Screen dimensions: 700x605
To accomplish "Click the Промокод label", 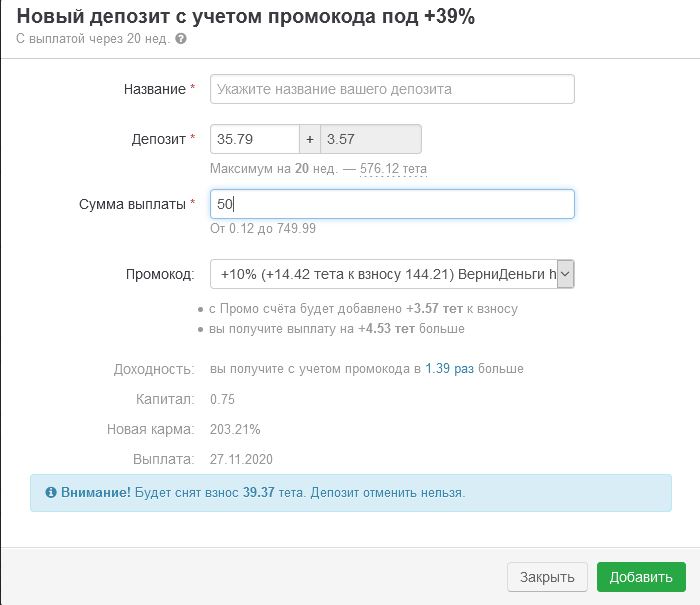I will (x=159, y=274).
